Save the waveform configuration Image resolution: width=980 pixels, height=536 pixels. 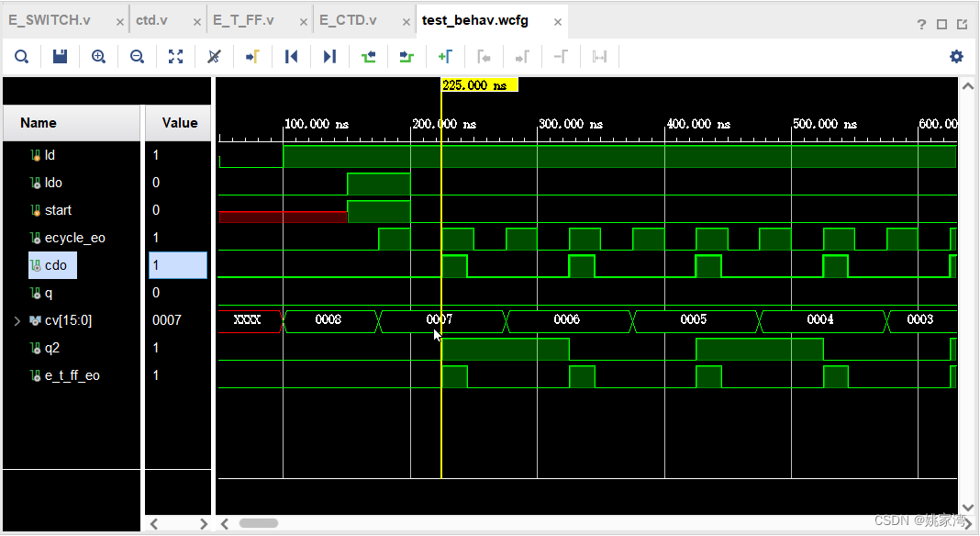tap(61, 57)
